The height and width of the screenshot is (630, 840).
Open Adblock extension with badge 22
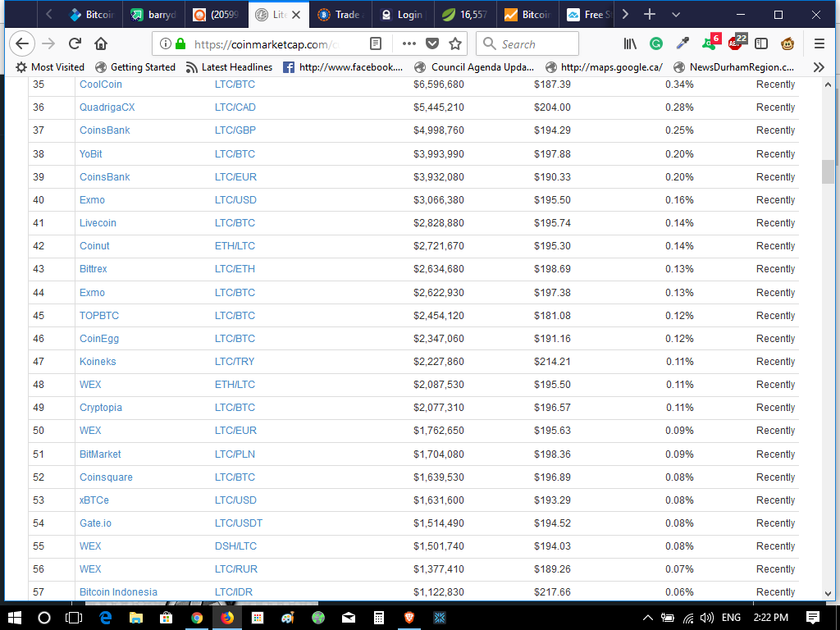tap(737, 43)
